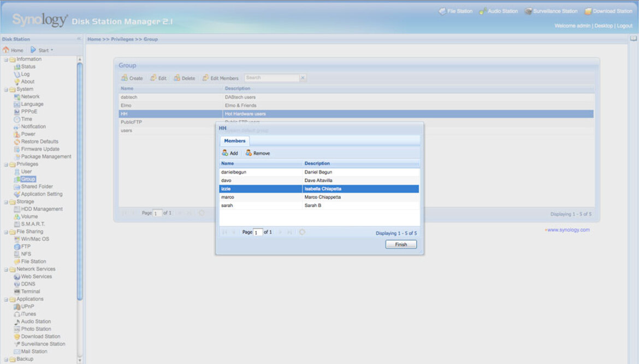Select member row sarah

tap(319, 205)
